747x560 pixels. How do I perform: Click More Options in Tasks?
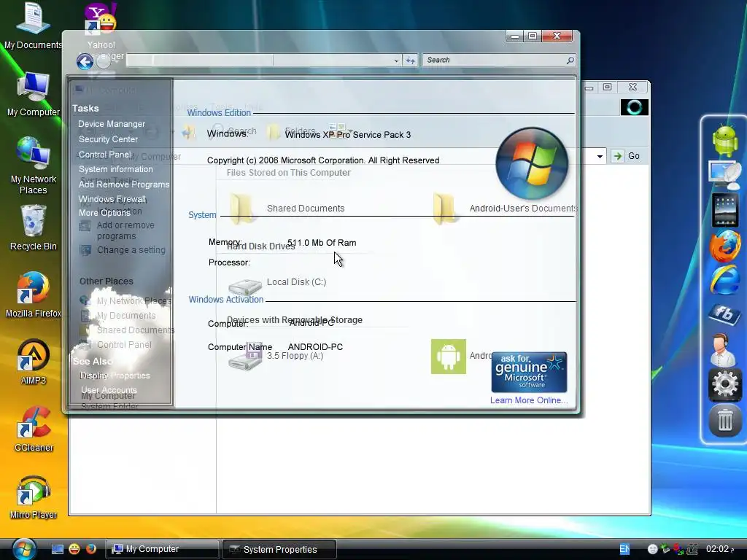click(104, 213)
